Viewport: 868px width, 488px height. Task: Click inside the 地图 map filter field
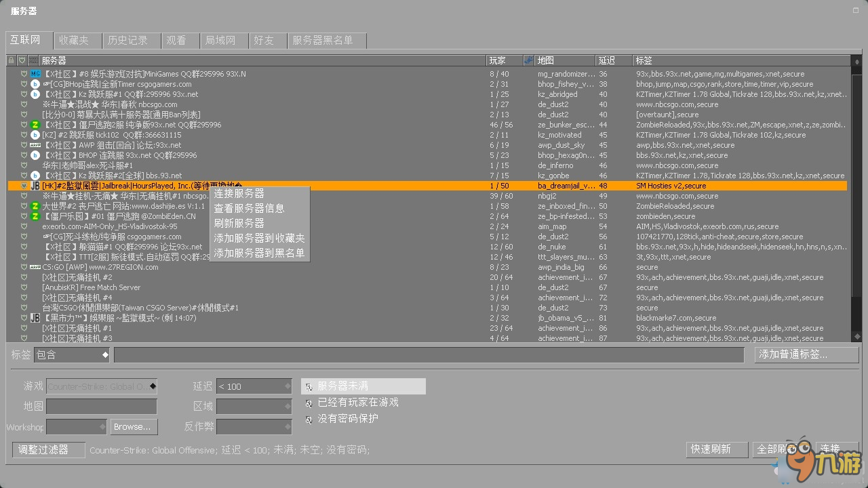click(x=102, y=407)
